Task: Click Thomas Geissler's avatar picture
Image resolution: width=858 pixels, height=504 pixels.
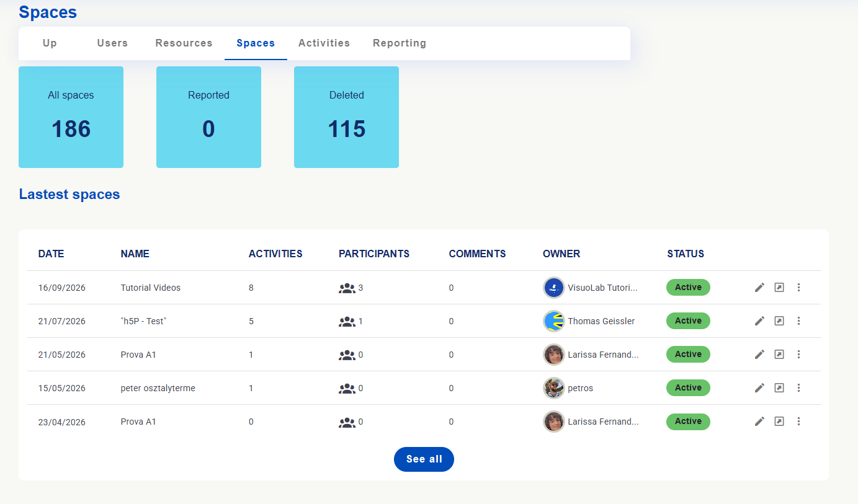Action: tap(553, 321)
